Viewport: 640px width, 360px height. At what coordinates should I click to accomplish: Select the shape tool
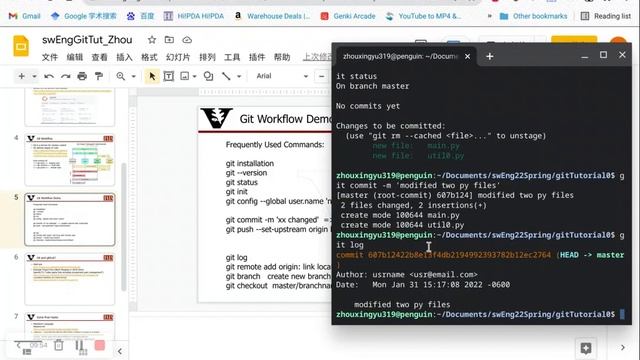208,76
